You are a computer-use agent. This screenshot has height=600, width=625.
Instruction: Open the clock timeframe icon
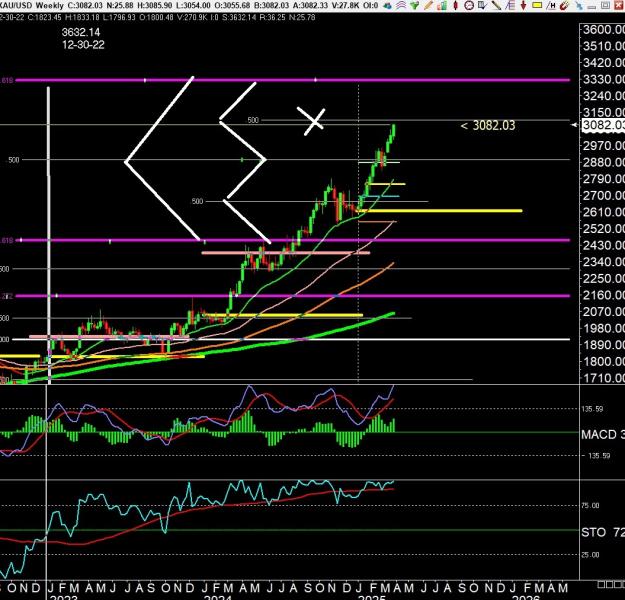[469, 6]
